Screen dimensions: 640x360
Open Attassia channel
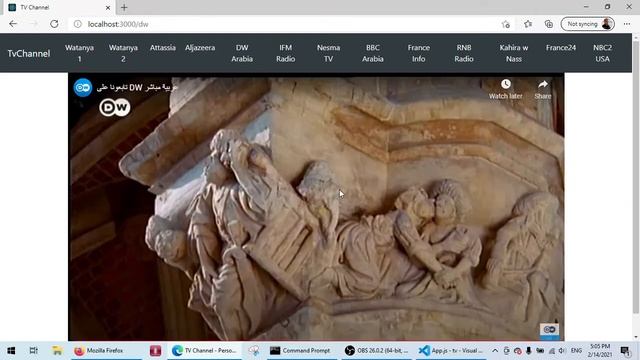(162, 48)
